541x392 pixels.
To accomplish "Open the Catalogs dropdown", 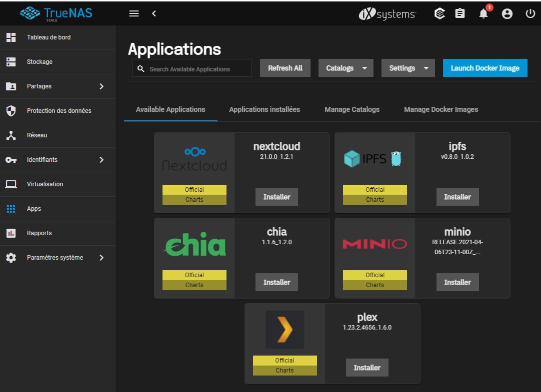I will point(345,68).
